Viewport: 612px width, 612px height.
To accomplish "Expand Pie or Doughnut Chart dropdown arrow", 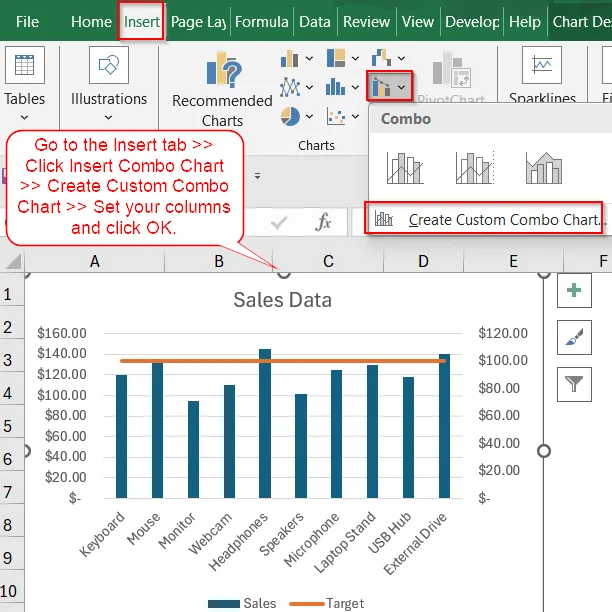I will (309, 116).
